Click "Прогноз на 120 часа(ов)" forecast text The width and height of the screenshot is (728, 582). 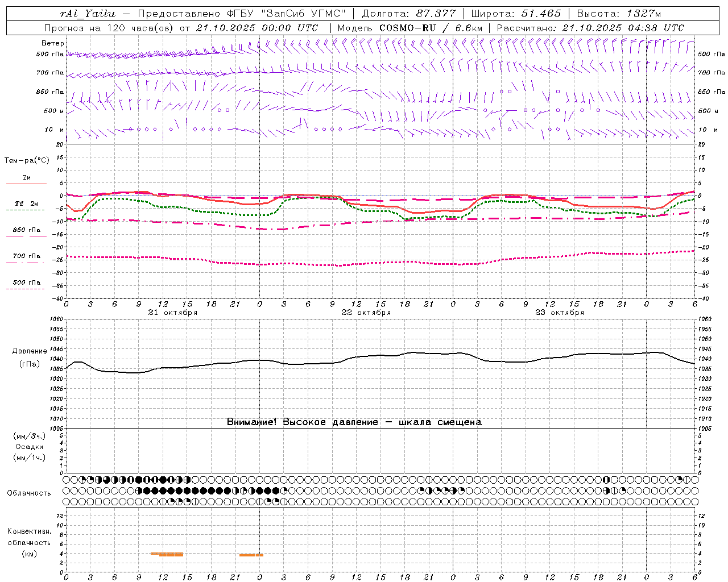point(109,28)
